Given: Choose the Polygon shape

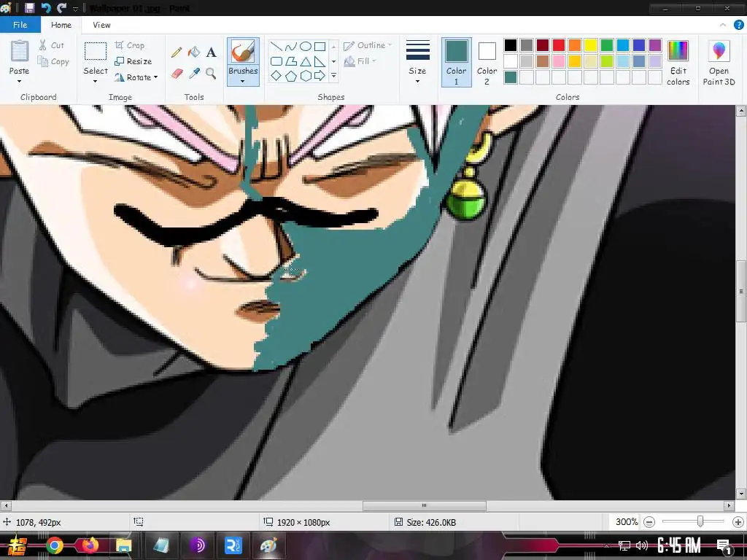Looking at the screenshot, I should 290,61.
